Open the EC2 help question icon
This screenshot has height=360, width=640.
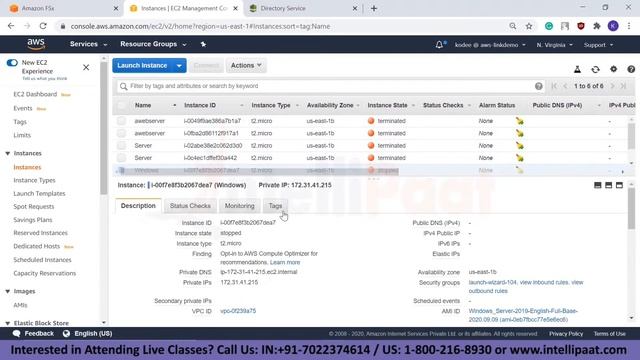tap(631, 69)
